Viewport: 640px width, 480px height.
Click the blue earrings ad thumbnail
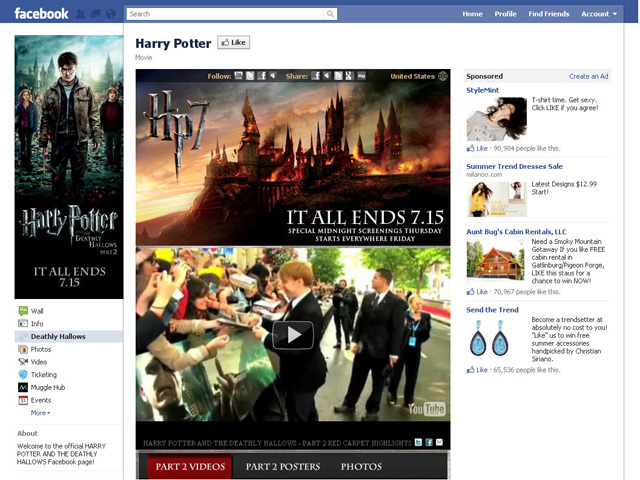tap(489, 337)
